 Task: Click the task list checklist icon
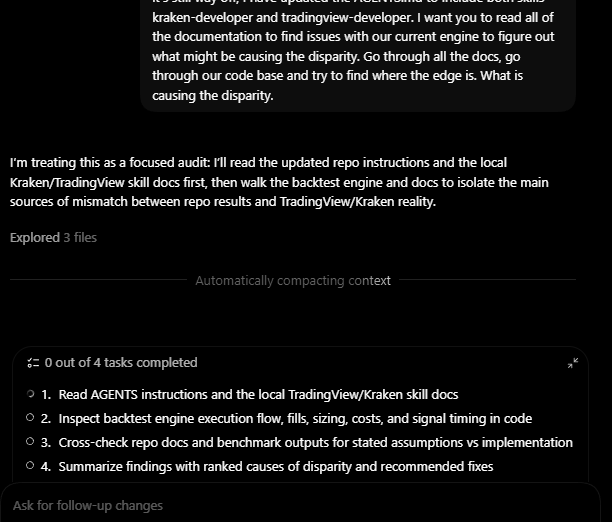[33, 363]
